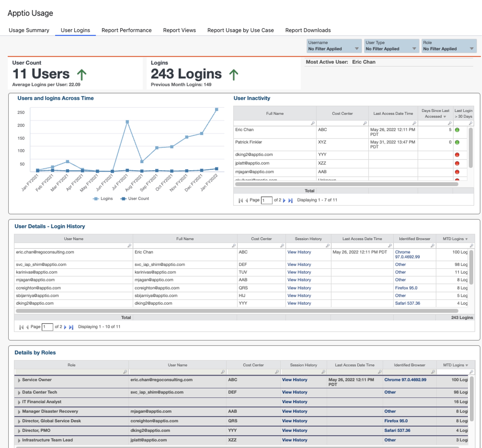This screenshot has height=448, width=482.
Task: Go to next page in Login History table
Action: coord(65,327)
